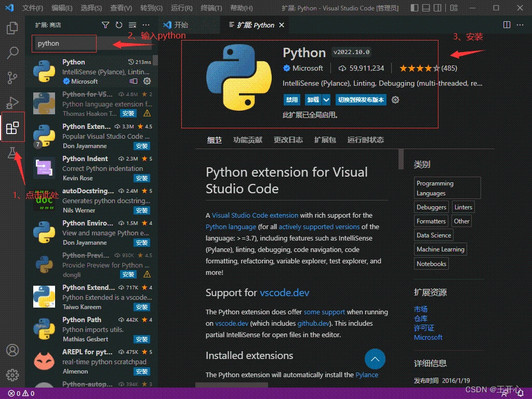Select the 功能贡献 tab
532x399 pixels.
coord(248,140)
